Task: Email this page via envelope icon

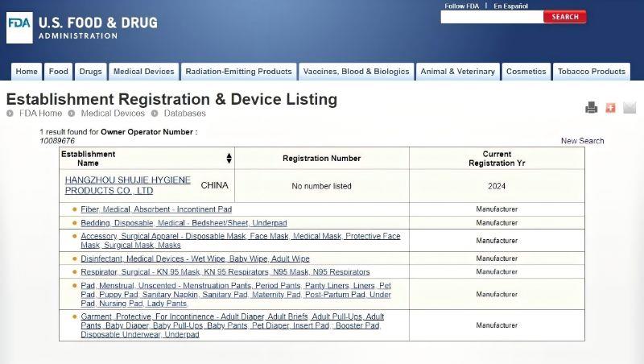Action: (630, 108)
